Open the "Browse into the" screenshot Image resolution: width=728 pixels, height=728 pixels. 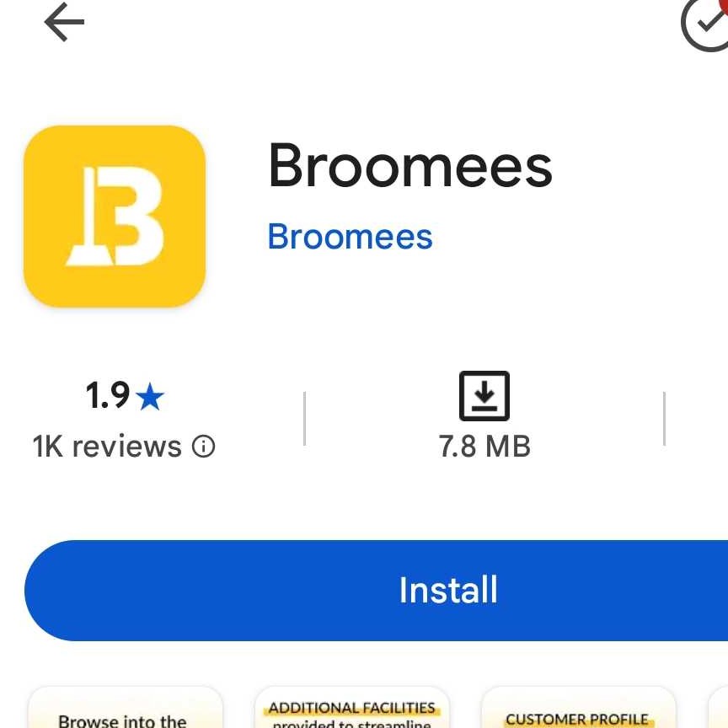(126, 707)
